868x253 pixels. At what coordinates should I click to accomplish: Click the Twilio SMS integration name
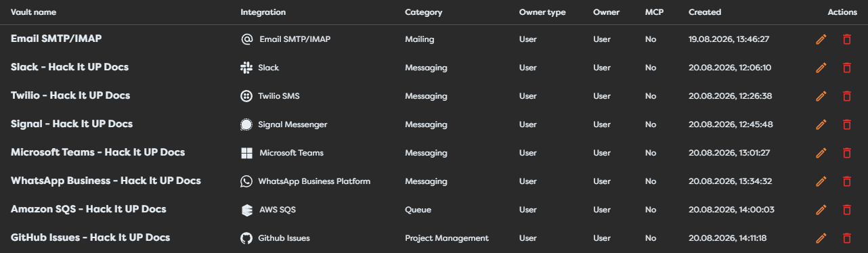click(x=279, y=96)
